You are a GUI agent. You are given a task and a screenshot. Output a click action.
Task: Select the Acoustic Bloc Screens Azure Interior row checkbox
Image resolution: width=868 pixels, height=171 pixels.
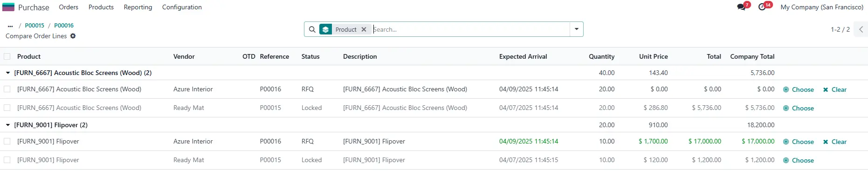[7, 89]
